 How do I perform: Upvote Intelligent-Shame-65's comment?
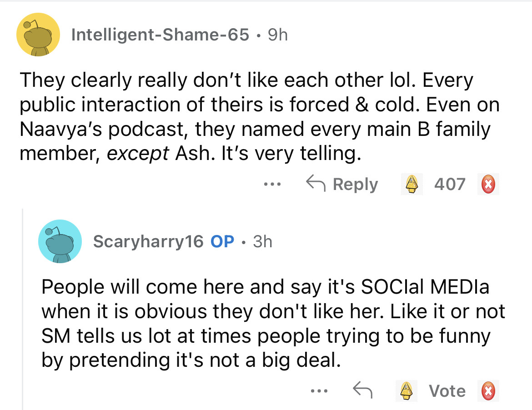coord(412,184)
